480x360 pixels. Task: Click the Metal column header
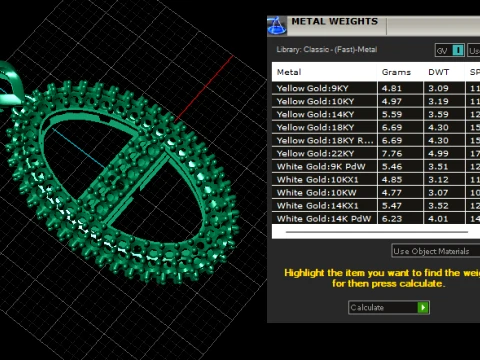coord(289,72)
